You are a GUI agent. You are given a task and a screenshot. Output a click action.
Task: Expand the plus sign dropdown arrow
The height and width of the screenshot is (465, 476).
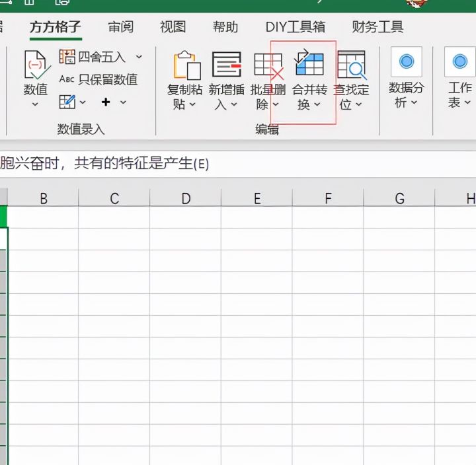pyautogui.click(x=123, y=102)
